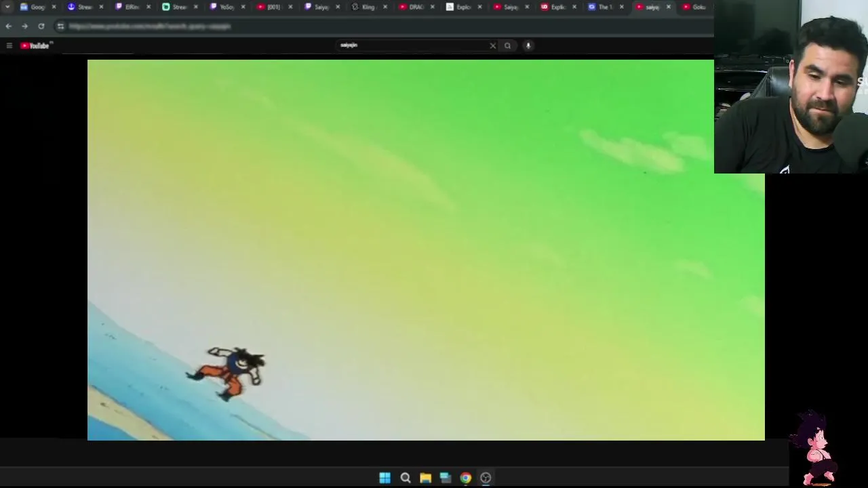Open the desktop app next to File Explorer
Screen dimensions: 868x488
click(446, 478)
